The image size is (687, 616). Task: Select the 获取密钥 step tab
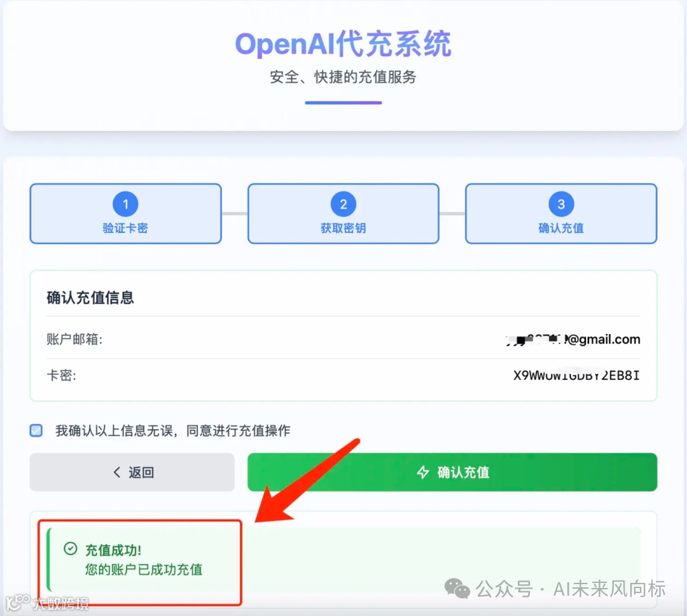[343, 214]
